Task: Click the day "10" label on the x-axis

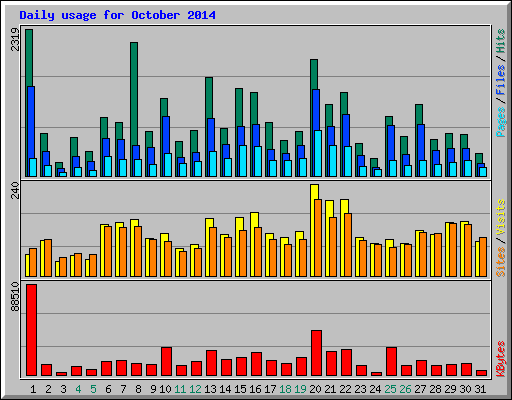Action: coord(165,389)
